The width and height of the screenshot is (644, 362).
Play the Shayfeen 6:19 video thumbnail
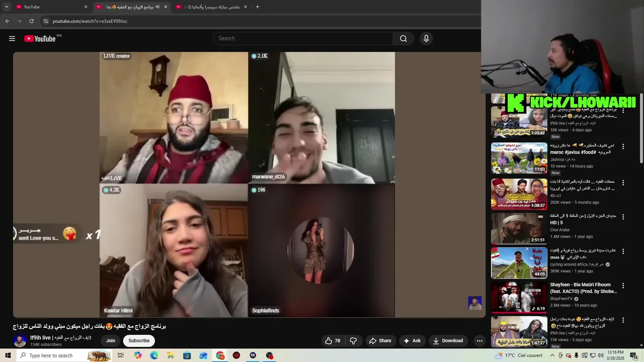(519, 297)
